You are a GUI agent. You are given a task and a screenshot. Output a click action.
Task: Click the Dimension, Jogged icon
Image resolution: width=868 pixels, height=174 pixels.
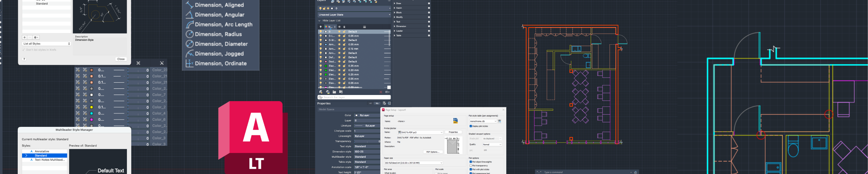(190, 54)
